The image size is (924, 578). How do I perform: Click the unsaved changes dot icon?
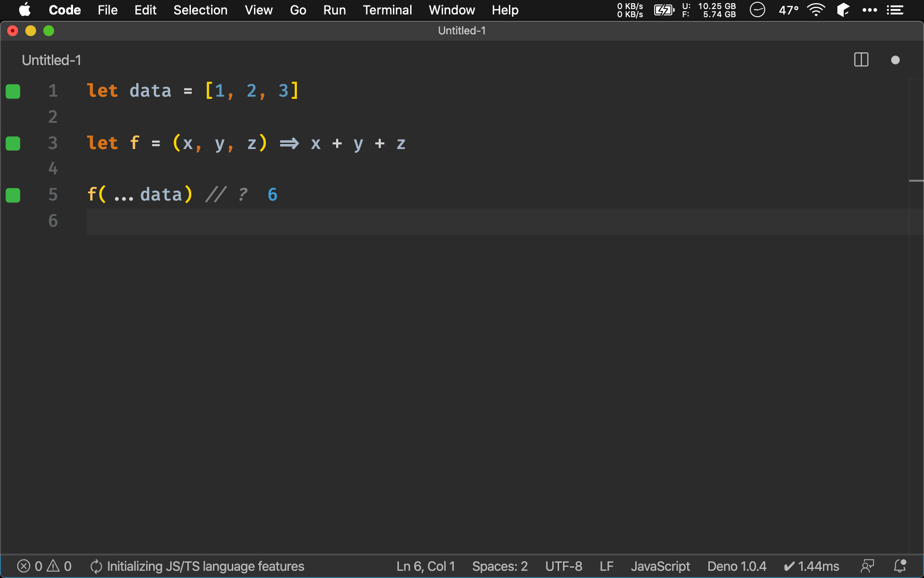(x=895, y=60)
